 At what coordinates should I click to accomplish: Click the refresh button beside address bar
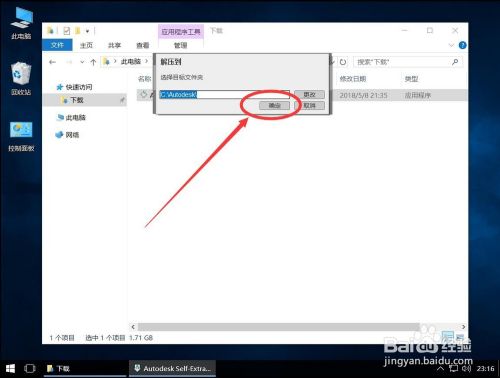[343, 62]
